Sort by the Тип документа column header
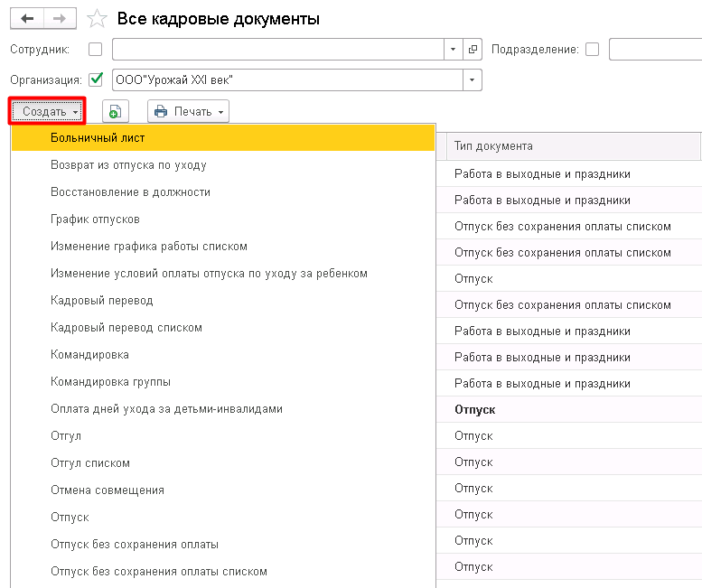Screen dimensions: 702x588 tap(574, 146)
